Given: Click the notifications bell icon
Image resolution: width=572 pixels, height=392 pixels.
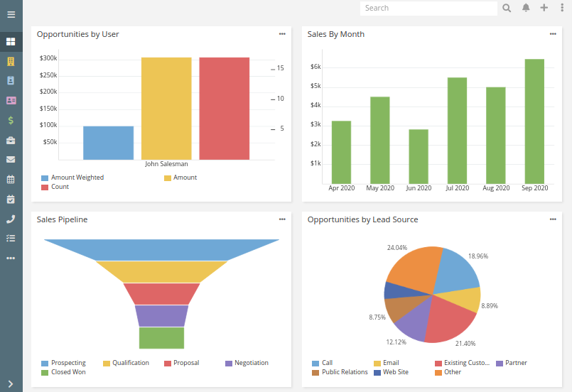Looking at the screenshot, I should click(x=526, y=8).
